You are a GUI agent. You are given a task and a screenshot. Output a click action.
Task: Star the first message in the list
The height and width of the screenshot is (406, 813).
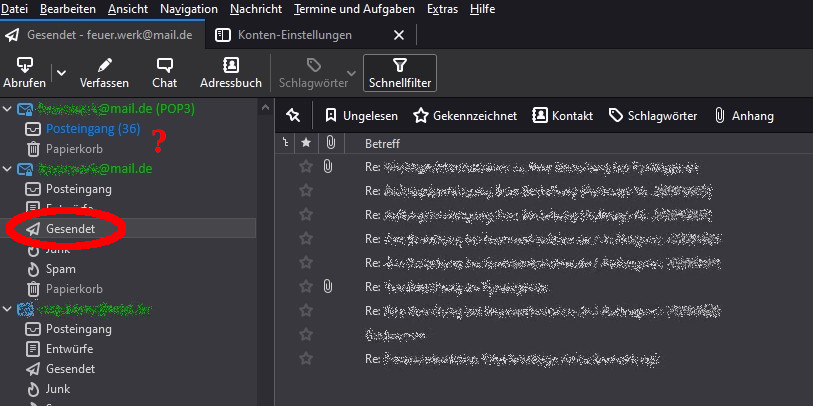[306, 166]
